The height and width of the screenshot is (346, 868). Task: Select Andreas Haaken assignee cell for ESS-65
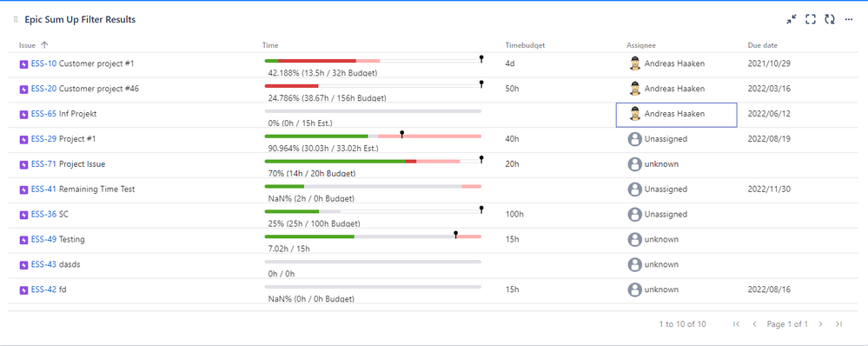[677, 115]
